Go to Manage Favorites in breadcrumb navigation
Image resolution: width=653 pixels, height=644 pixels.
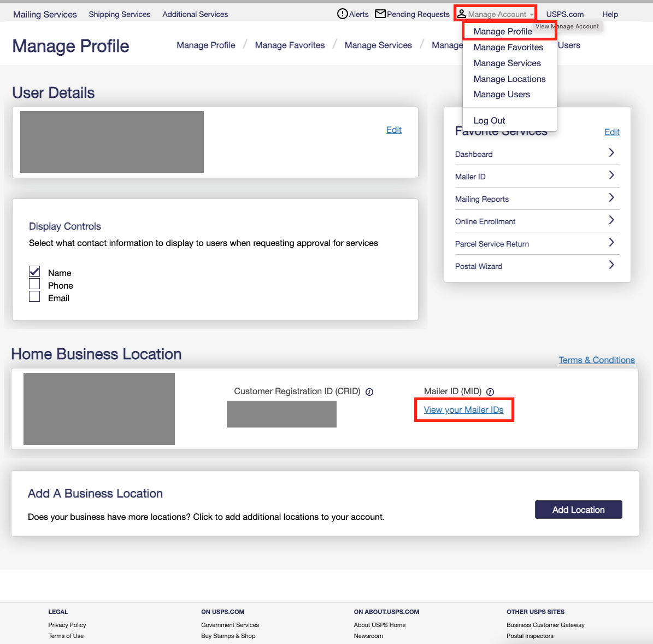pos(290,45)
